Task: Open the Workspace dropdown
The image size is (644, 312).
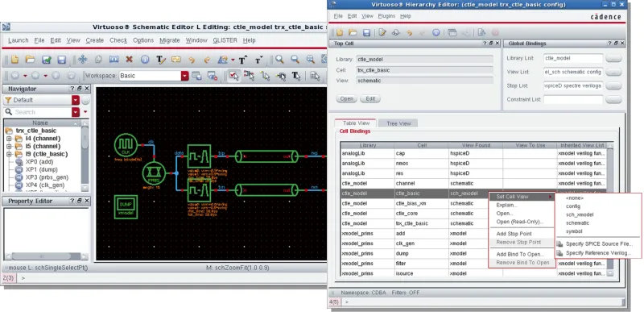Action: [x=185, y=76]
